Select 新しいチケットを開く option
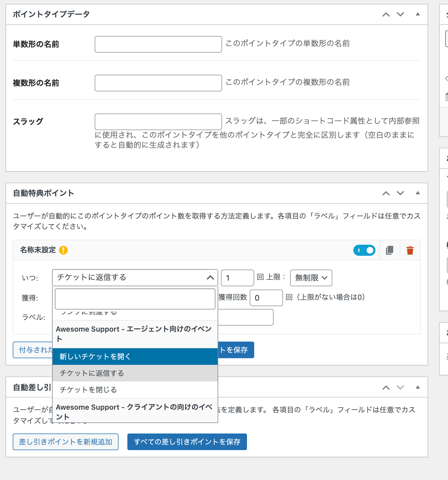The image size is (448, 480). (x=135, y=357)
